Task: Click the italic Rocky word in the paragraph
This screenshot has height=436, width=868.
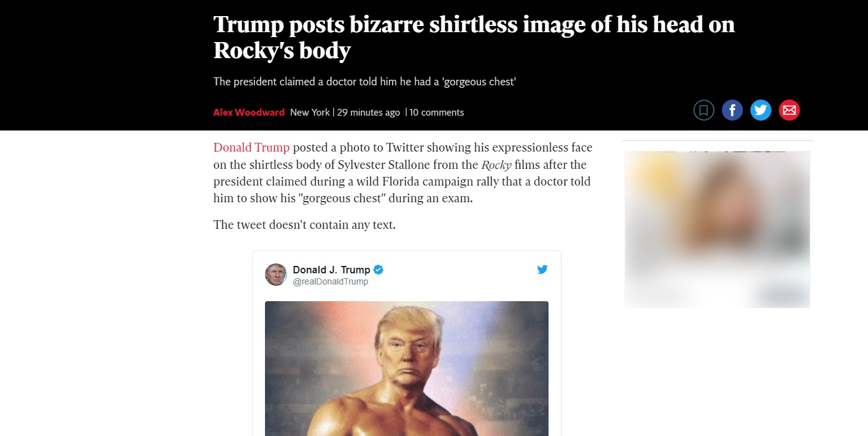Action: (x=496, y=165)
